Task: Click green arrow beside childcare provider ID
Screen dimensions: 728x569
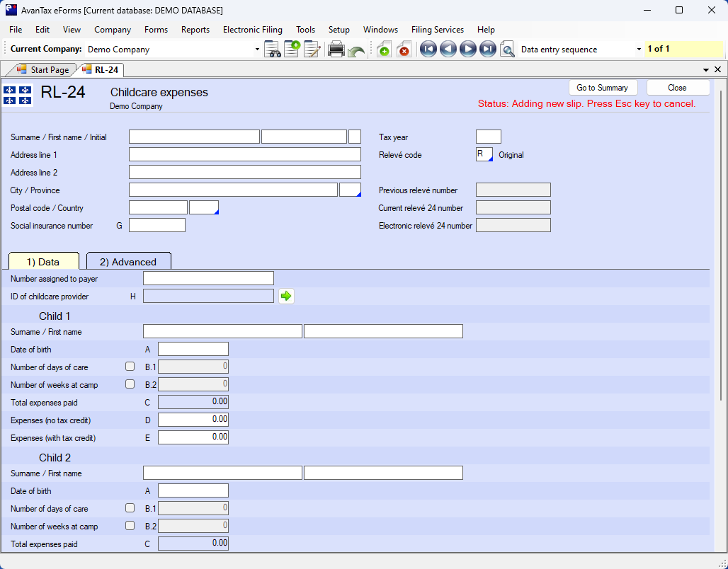Action: [286, 297]
